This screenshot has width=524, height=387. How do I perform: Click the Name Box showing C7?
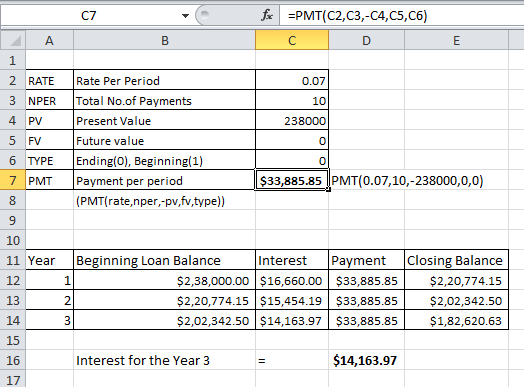pos(89,15)
